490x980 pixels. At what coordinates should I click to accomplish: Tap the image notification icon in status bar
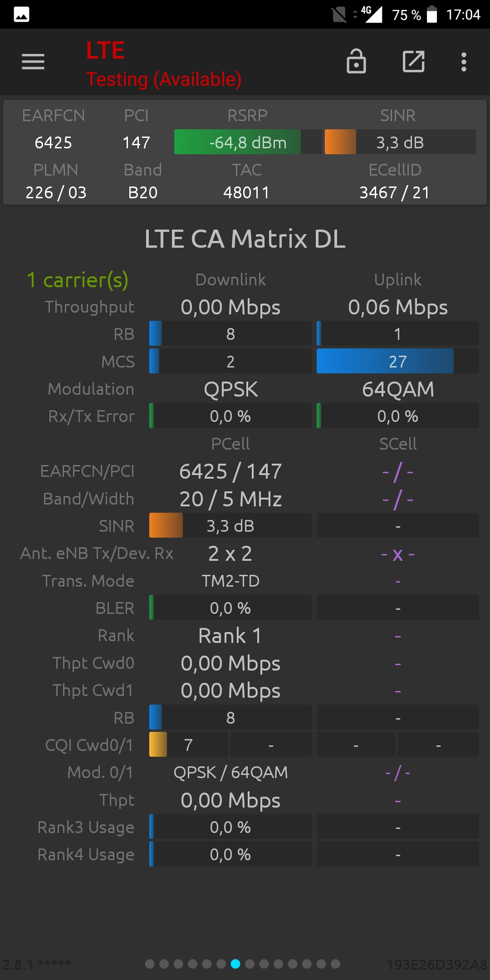point(21,15)
